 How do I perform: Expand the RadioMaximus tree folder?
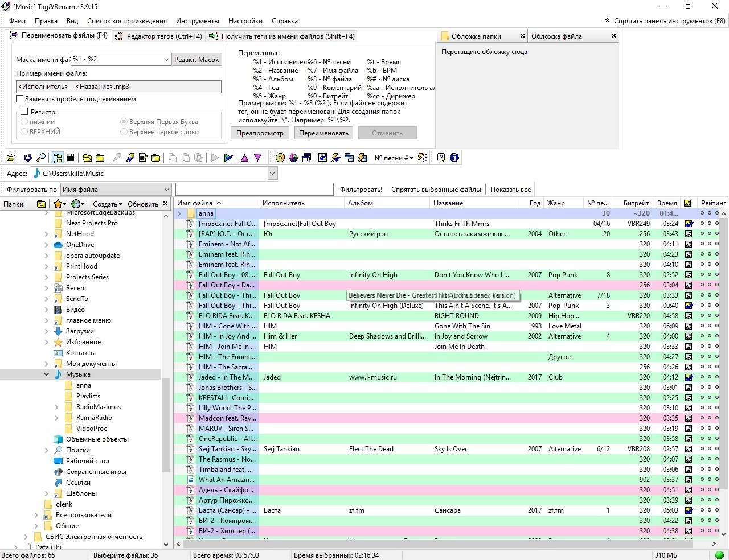57,407
